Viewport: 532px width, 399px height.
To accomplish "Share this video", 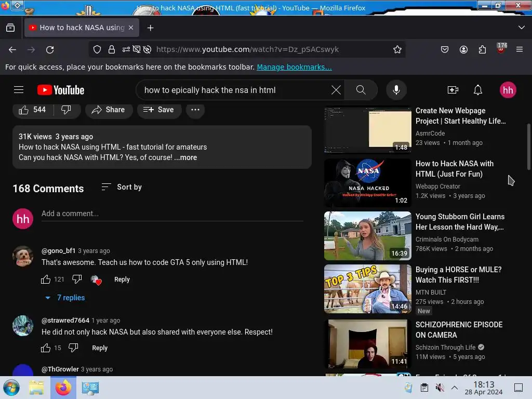I will pos(109,110).
